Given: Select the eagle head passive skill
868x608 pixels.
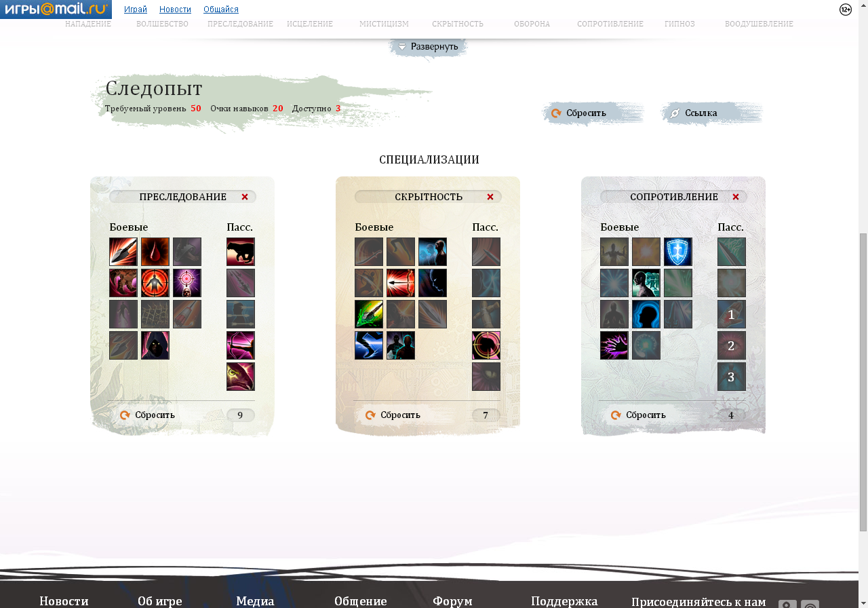Looking at the screenshot, I should [x=241, y=377].
